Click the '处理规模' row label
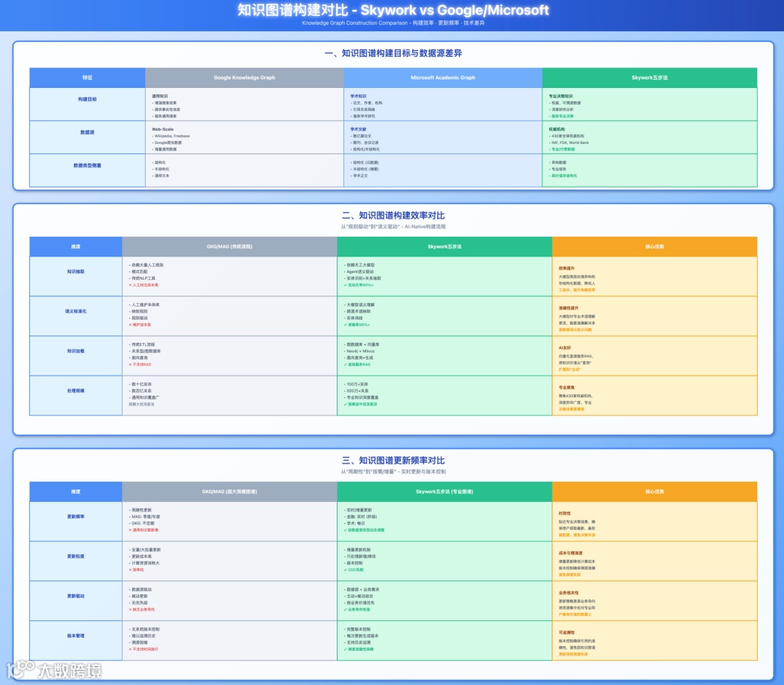This screenshot has width=784, height=685. tap(76, 391)
